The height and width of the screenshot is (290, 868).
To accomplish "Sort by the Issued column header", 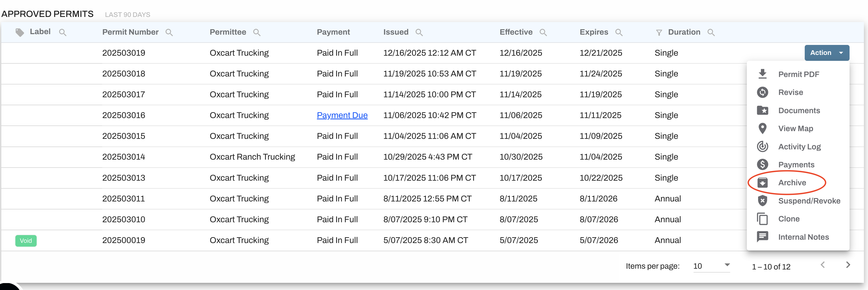I will click(396, 32).
